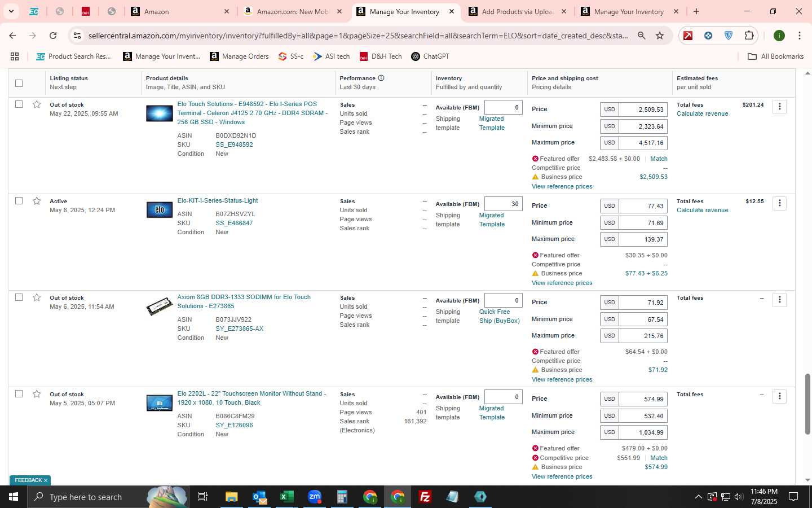812x508 pixels.
Task: Open SKU link SS_E948592
Action: point(234,144)
